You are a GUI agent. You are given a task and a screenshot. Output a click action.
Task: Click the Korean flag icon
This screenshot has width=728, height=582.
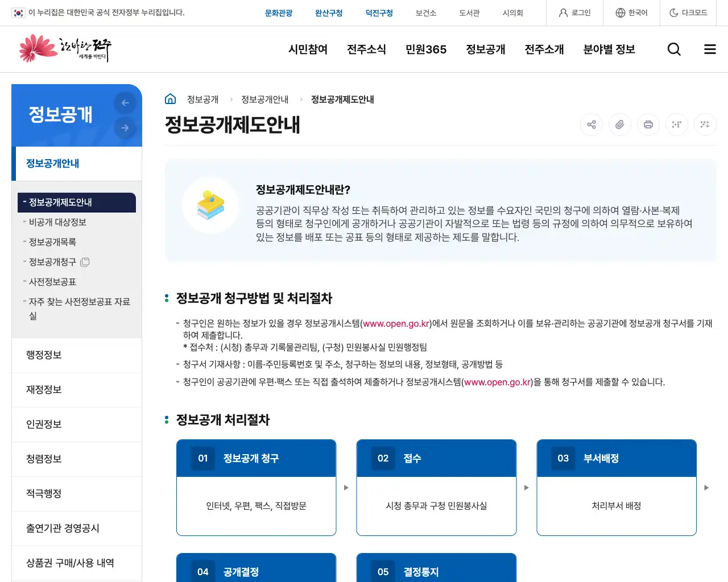click(18, 13)
